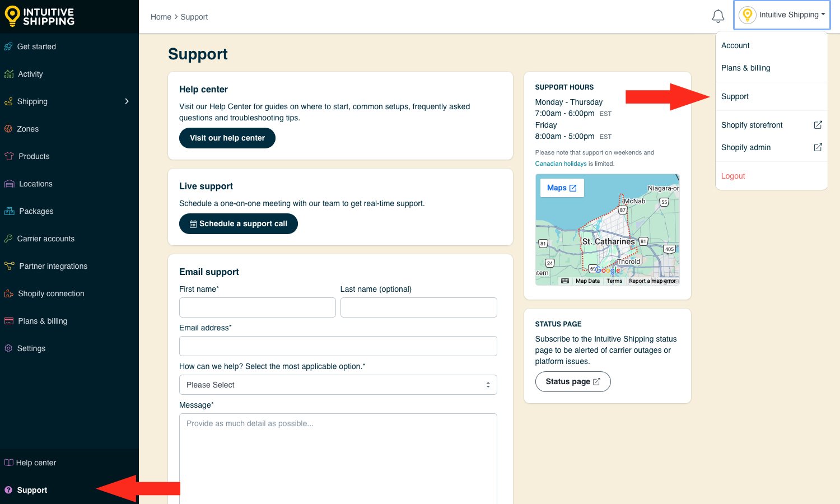Open the Status page button
Image resolution: width=840 pixels, height=504 pixels.
(573, 381)
